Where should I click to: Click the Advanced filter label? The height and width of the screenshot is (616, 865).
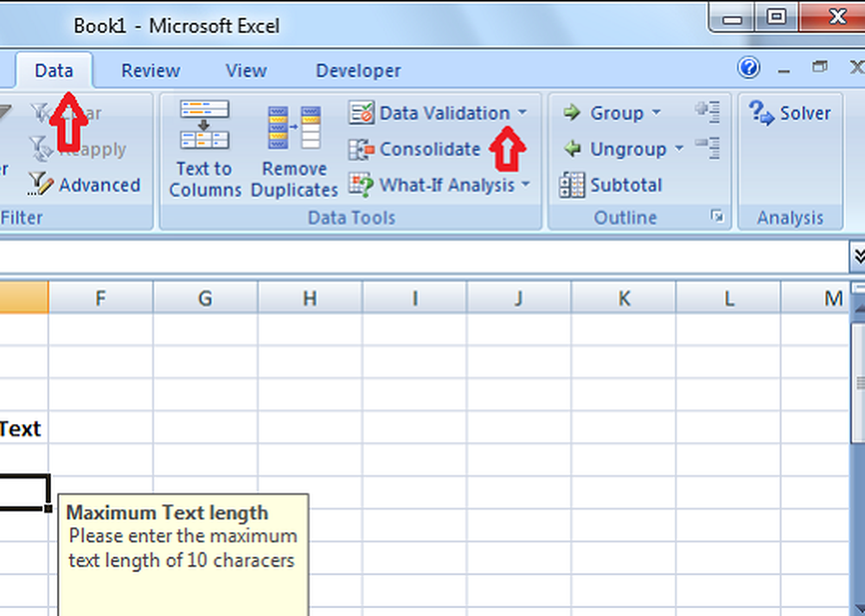(x=99, y=185)
